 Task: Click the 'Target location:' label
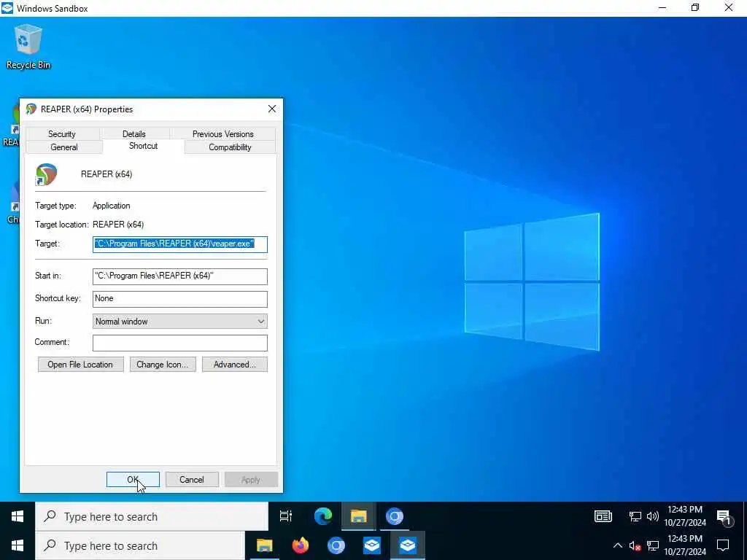[62, 225]
